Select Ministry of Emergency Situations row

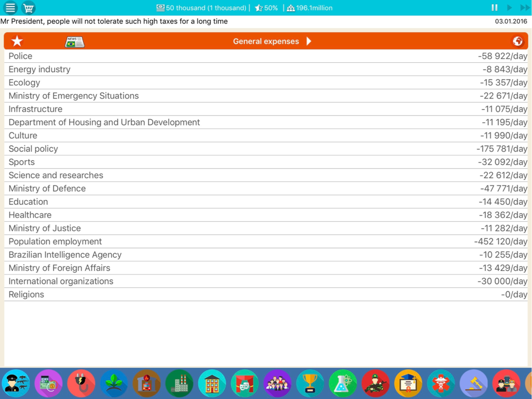266,96
